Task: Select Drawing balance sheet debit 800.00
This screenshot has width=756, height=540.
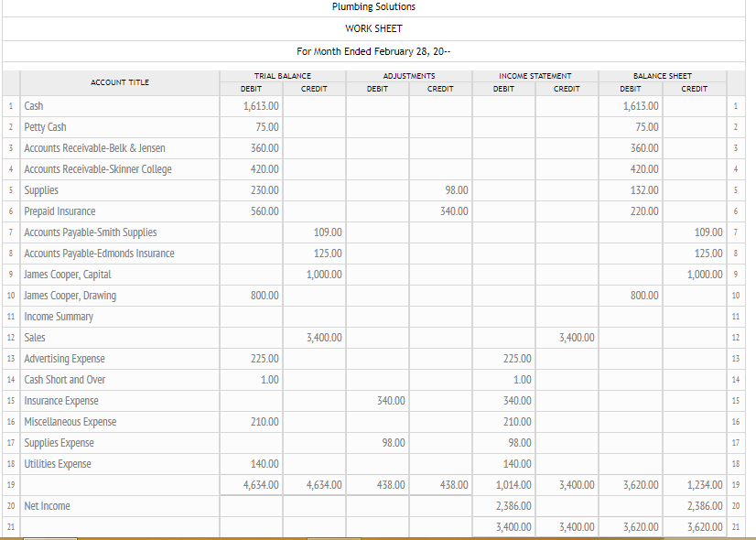Action: [631, 296]
